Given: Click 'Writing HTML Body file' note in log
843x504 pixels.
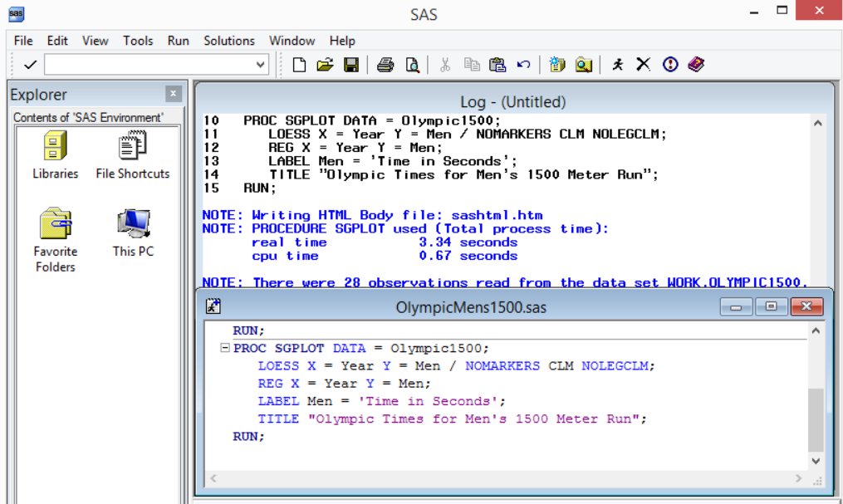Looking at the screenshot, I should pos(373,215).
